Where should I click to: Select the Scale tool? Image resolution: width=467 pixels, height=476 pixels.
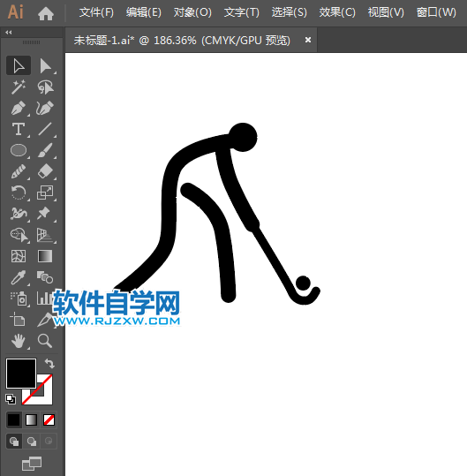coord(45,193)
